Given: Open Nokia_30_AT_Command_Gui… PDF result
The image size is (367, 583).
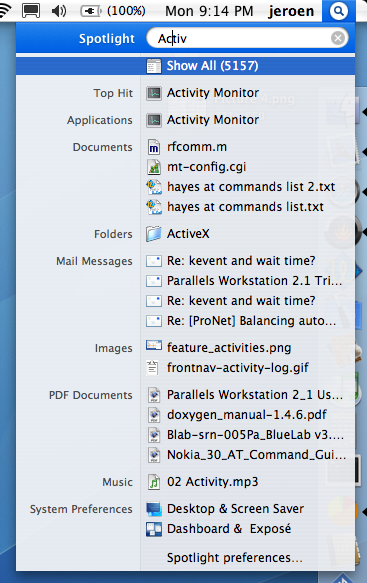Looking at the screenshot, I should pos(256,455).
